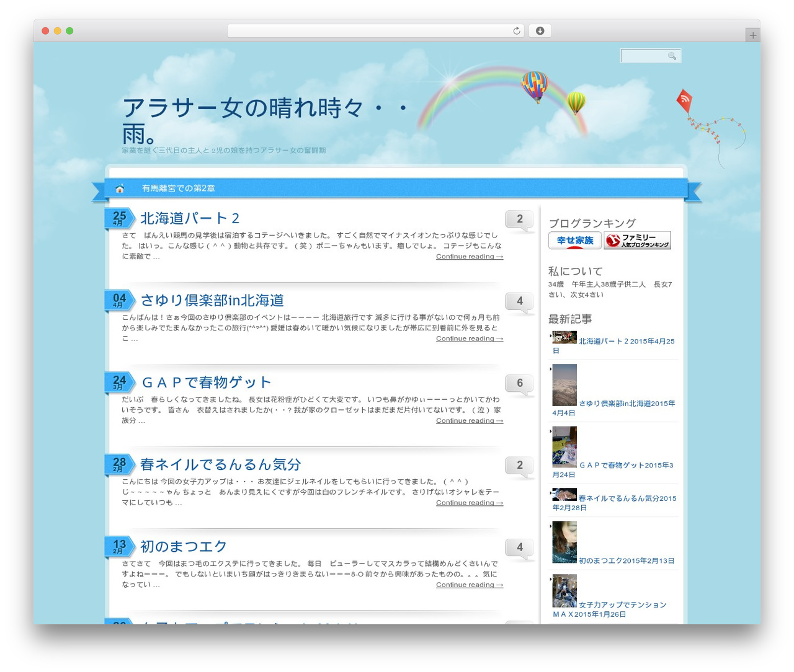
Task: Open sidebar thumbnail for 初のまつエク
Action: pos(564,542)
